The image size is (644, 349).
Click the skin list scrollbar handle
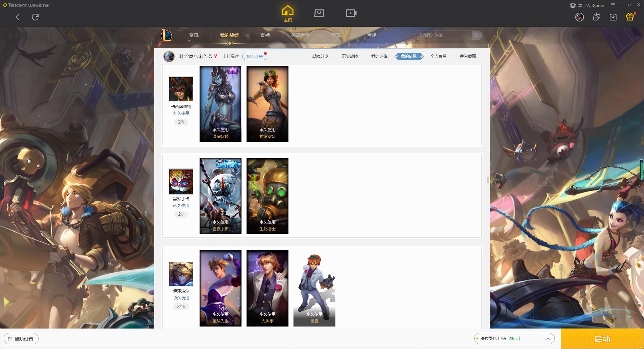[488, 180]
